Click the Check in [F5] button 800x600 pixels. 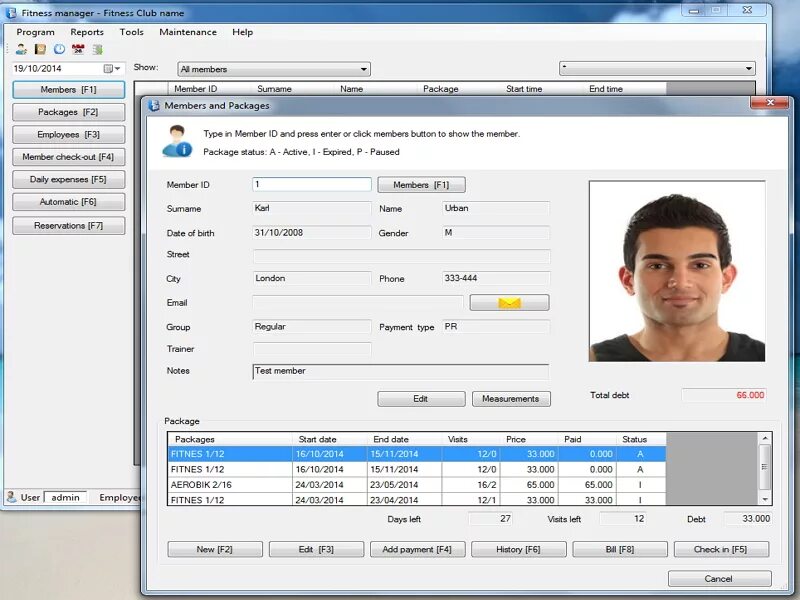tap(720, 549)
